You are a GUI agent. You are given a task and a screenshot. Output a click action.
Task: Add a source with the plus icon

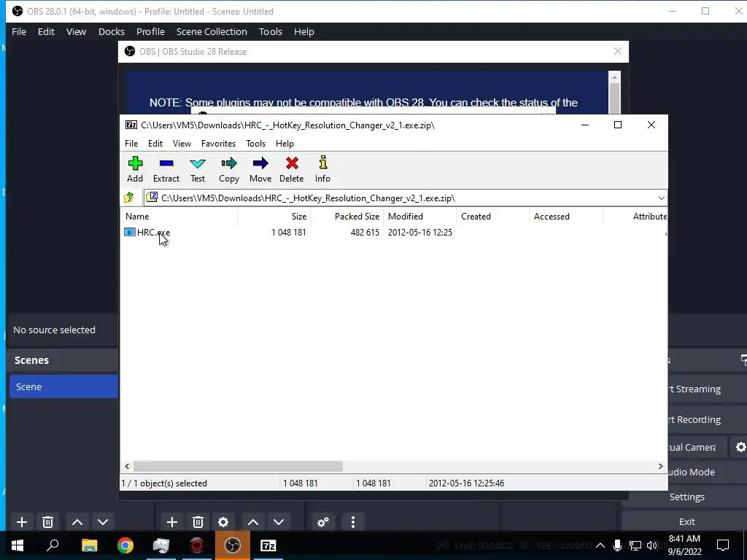pos(172,522)
